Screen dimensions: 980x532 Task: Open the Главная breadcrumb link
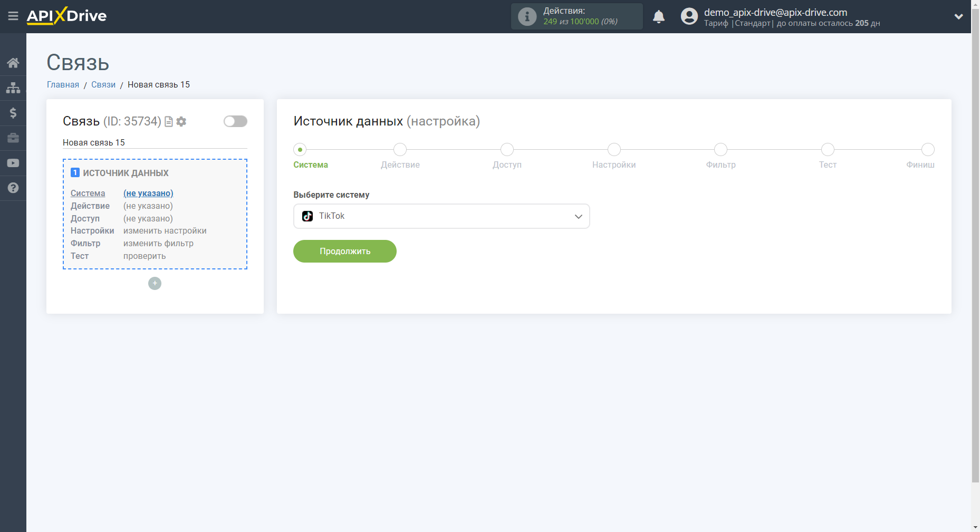(63, 85)
